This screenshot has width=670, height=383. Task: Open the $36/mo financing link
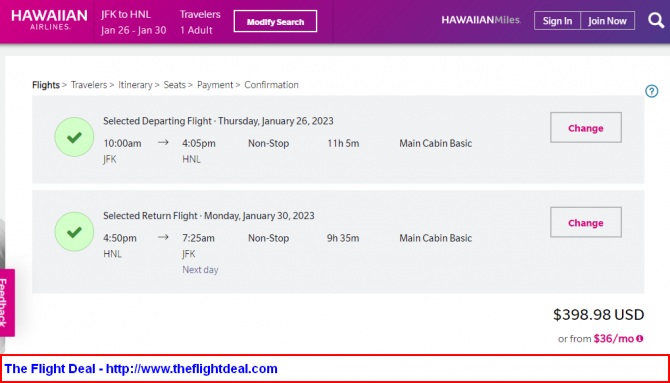(614, 339)
